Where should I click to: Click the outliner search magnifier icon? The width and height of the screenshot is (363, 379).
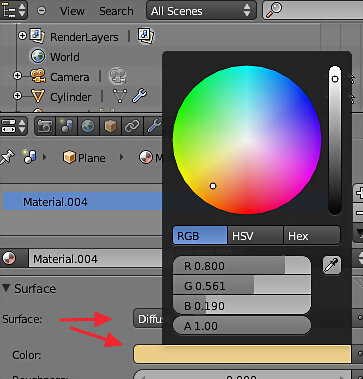(x=273, y=10)
